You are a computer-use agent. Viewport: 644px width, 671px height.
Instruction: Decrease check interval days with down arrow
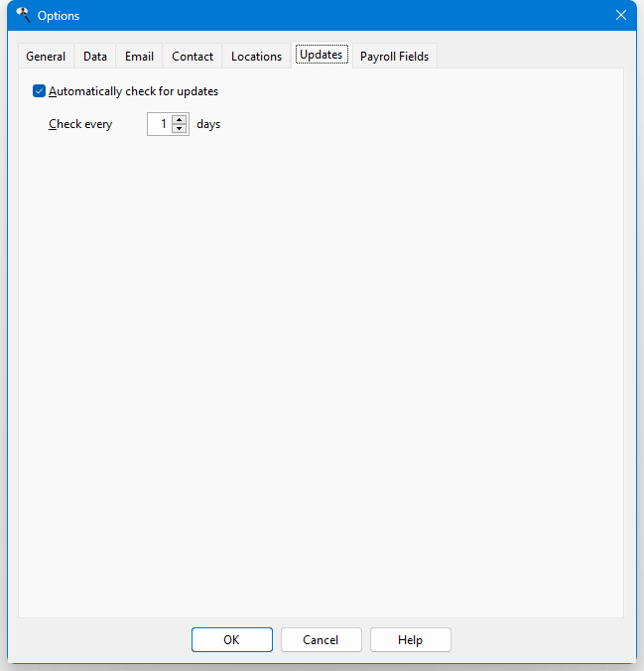[180, 129]
